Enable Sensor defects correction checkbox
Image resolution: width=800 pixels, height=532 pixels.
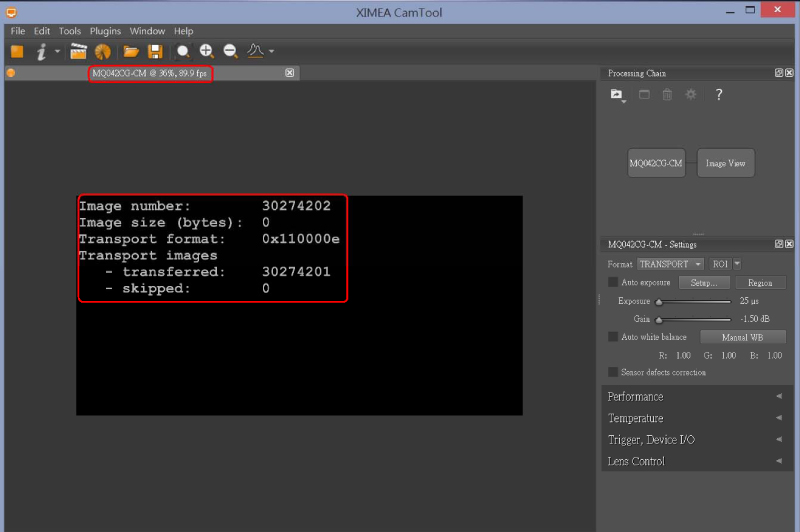[x=613, y=372]
